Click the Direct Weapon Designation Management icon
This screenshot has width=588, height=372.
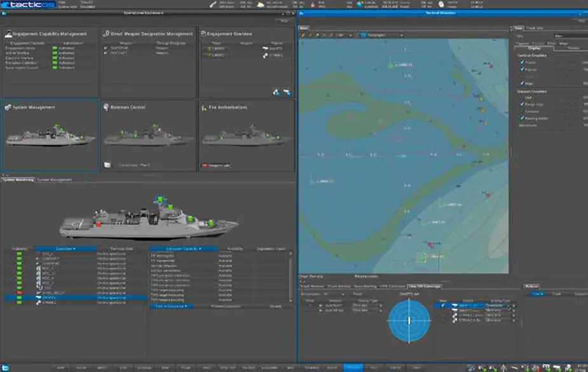coord(106,32)
